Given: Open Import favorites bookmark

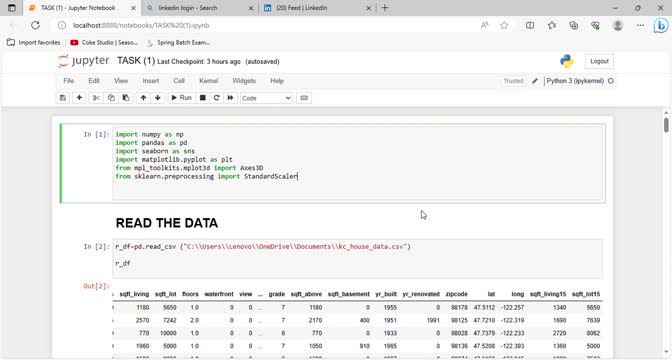Looking at the screenshot, I should 34,42.
